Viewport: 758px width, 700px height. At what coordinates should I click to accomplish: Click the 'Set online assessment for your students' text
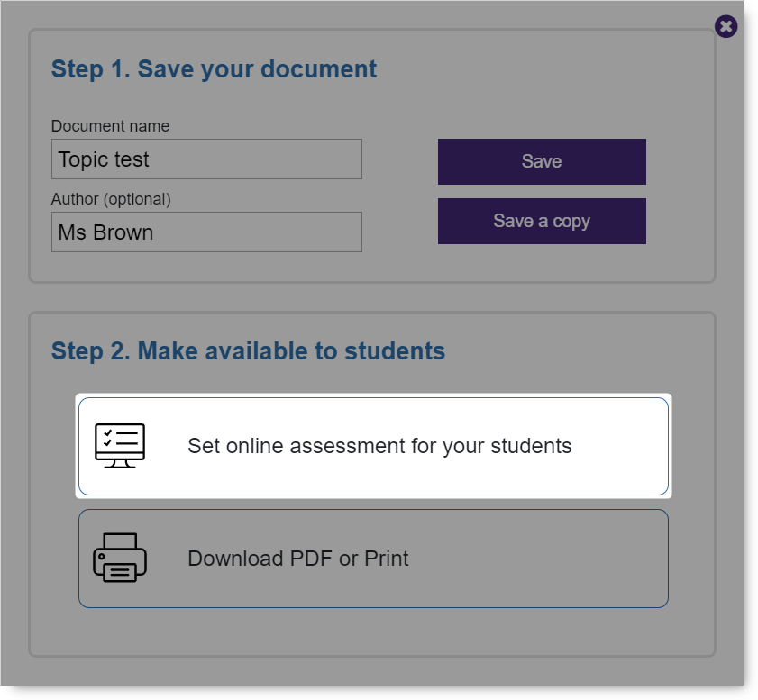[x=379, y=446]
